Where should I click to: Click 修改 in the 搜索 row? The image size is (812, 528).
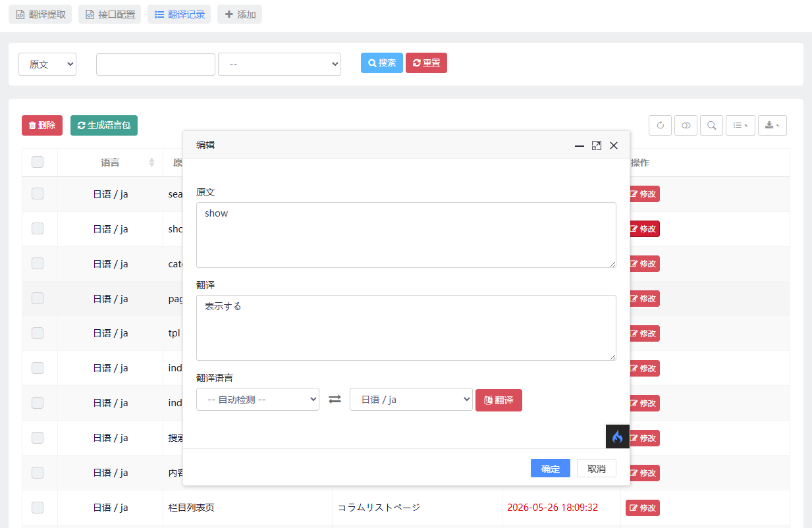click(643, 438)
